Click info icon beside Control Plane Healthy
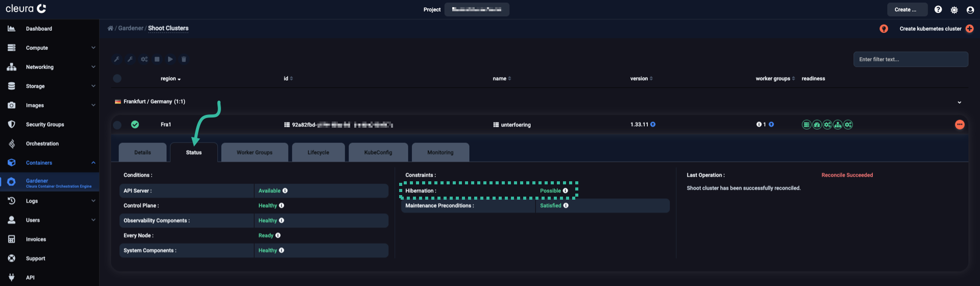The width and height of the screenshot is (980, 286). (x=281, y=205)
